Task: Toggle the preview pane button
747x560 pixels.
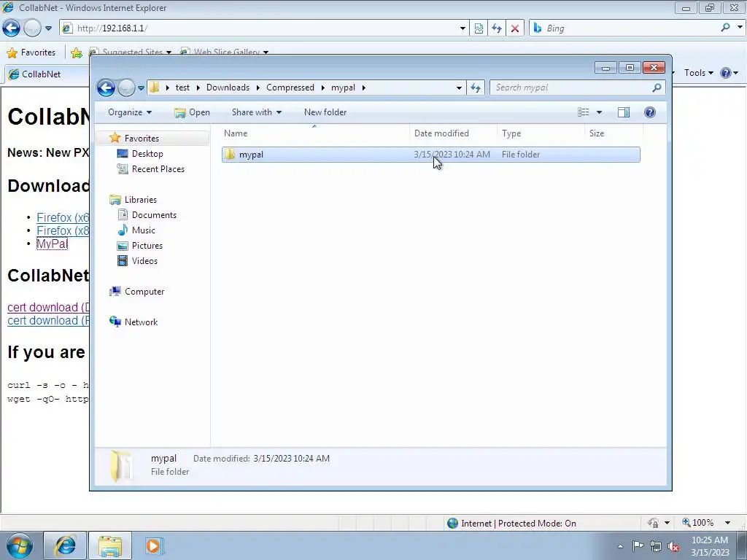Action: coord(624,112)
